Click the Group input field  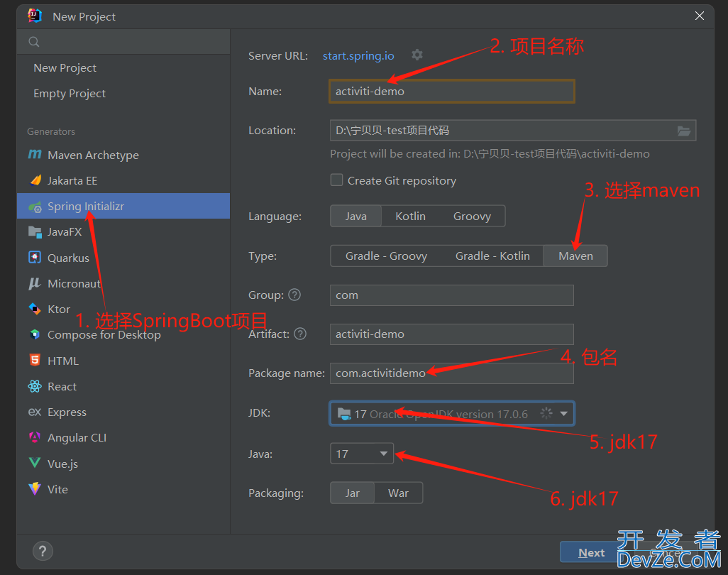[452, 295]
